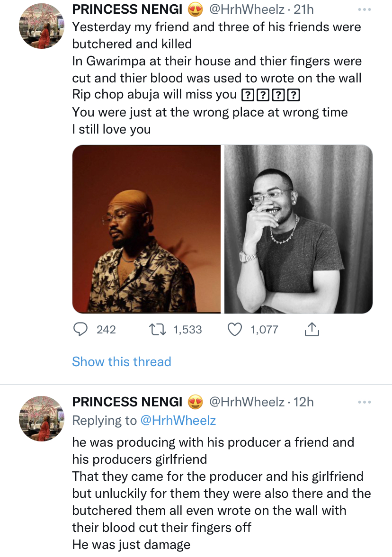392x557 pixels.
Task: Open the black-and-white photo of smiling man
Action: pyautogui.click(x=298, y=229)
